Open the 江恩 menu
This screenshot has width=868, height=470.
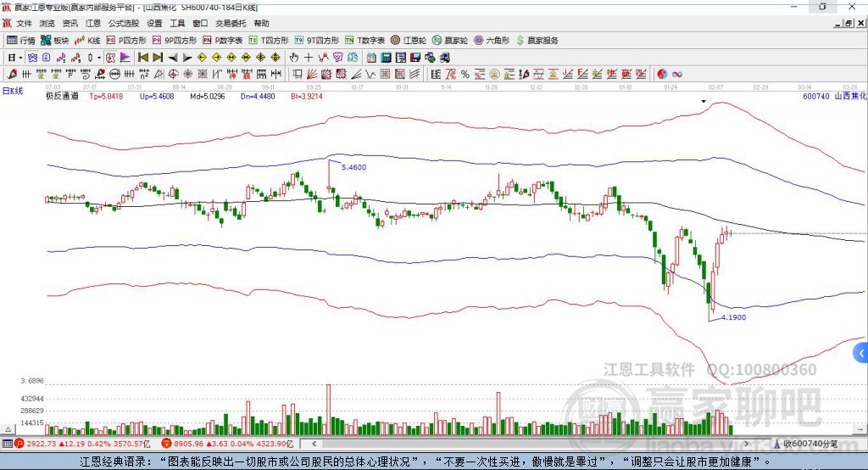pos(93,23)
